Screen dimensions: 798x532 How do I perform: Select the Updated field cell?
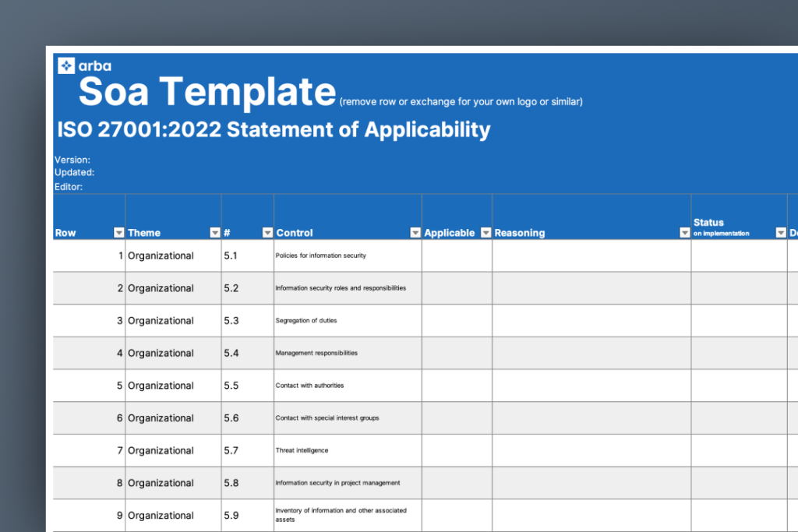74,172
